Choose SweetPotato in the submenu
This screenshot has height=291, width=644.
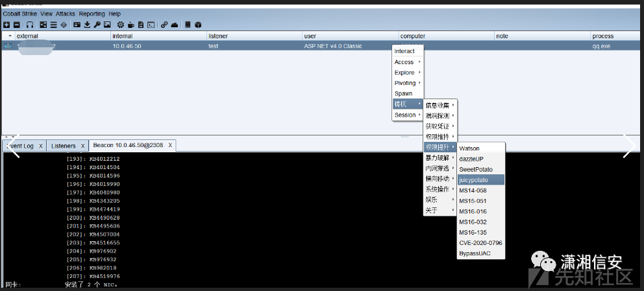tap(481, 169)
